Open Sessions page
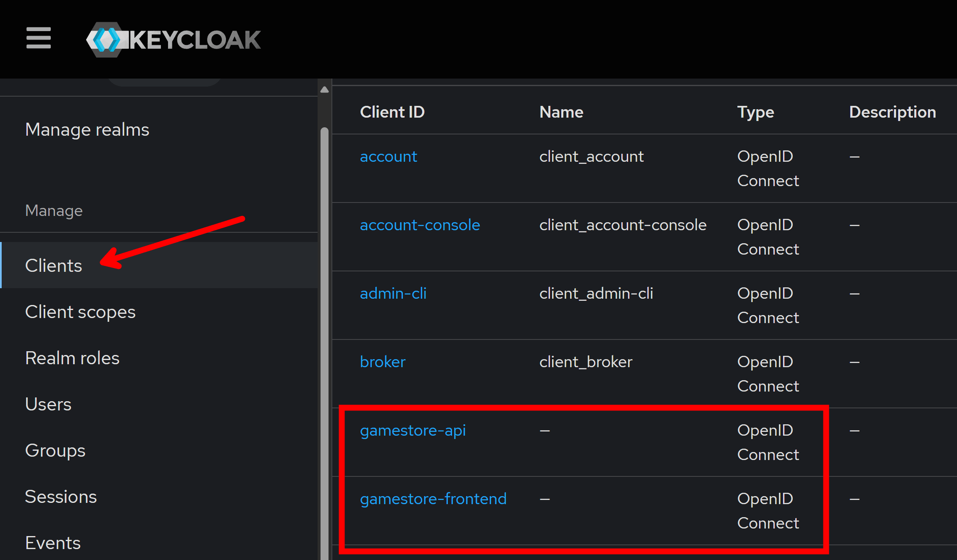The image size is (957, 560). pos(61,497)
